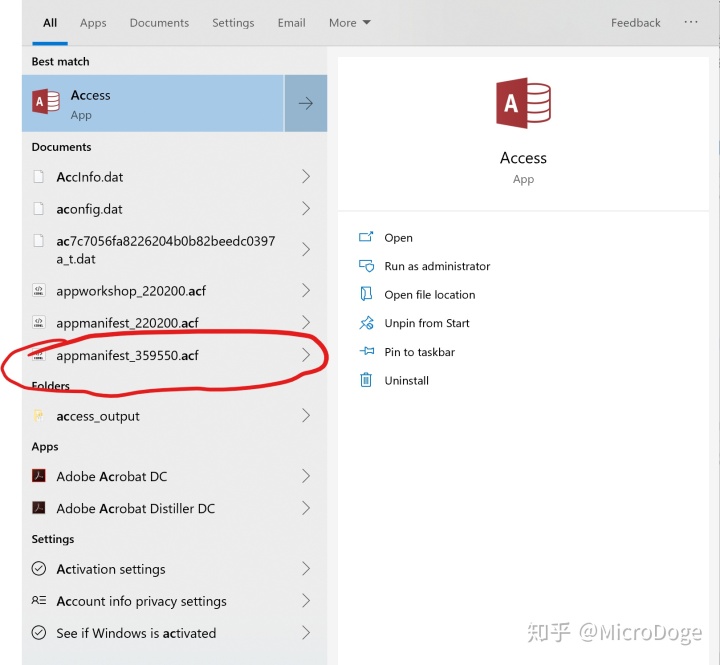Launch the Adobe Acrobat DC result

(174, 476)
